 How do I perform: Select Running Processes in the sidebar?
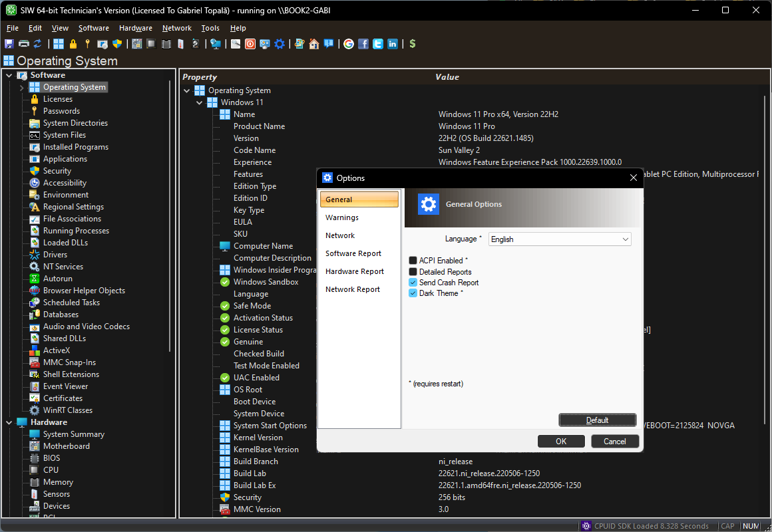coord(76,231)
